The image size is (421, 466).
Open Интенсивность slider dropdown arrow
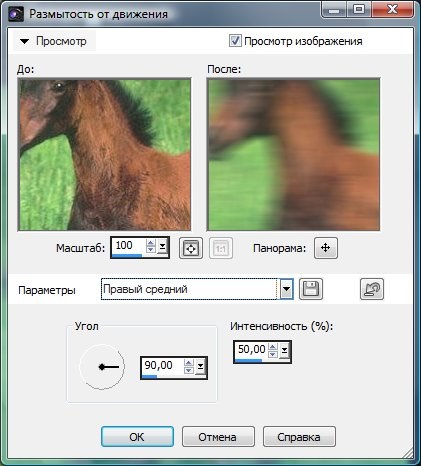284,350
